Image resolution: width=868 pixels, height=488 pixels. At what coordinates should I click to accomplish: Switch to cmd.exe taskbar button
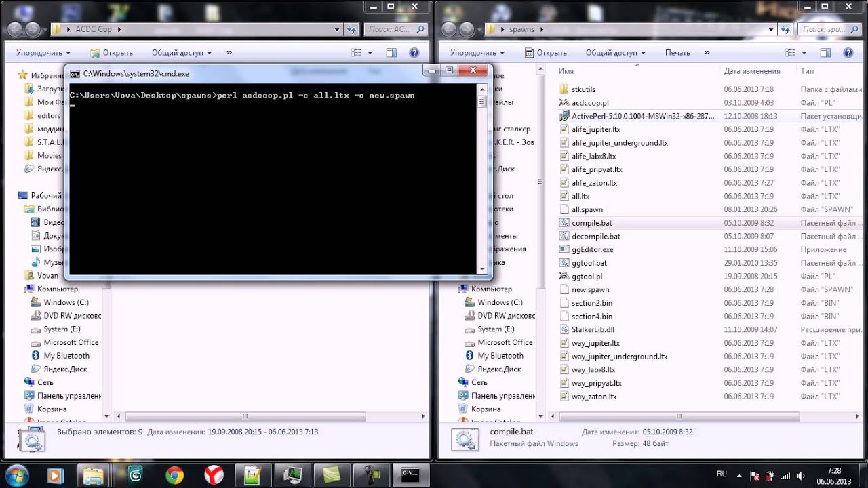pos(410,474)
